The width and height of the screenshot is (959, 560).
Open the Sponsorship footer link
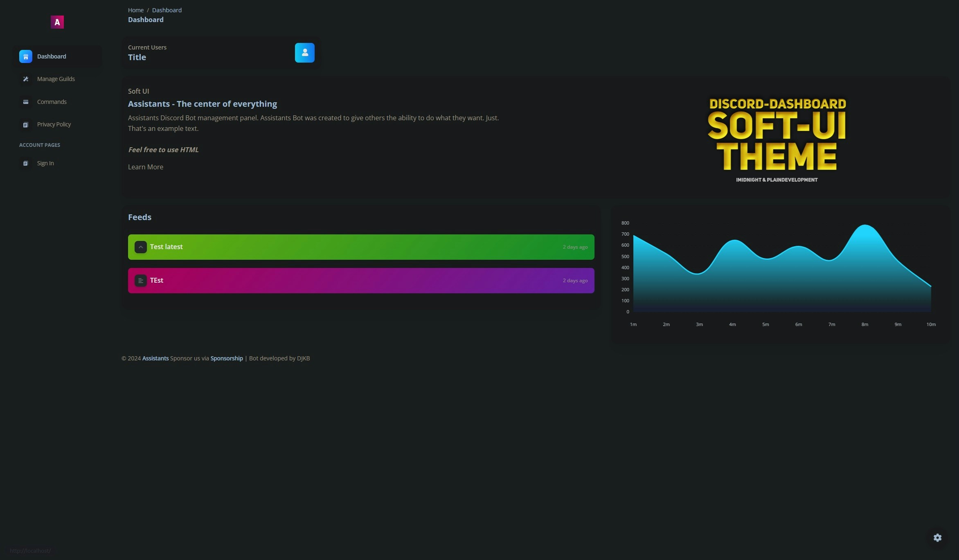tap(226, 358)
